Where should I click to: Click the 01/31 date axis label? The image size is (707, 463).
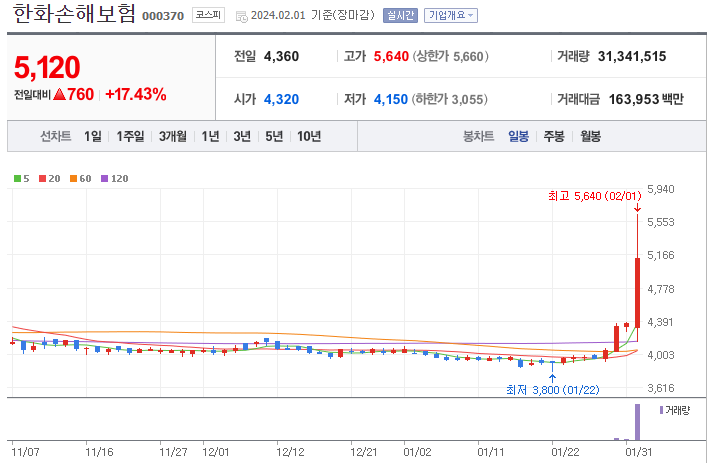tap(638, 452)
